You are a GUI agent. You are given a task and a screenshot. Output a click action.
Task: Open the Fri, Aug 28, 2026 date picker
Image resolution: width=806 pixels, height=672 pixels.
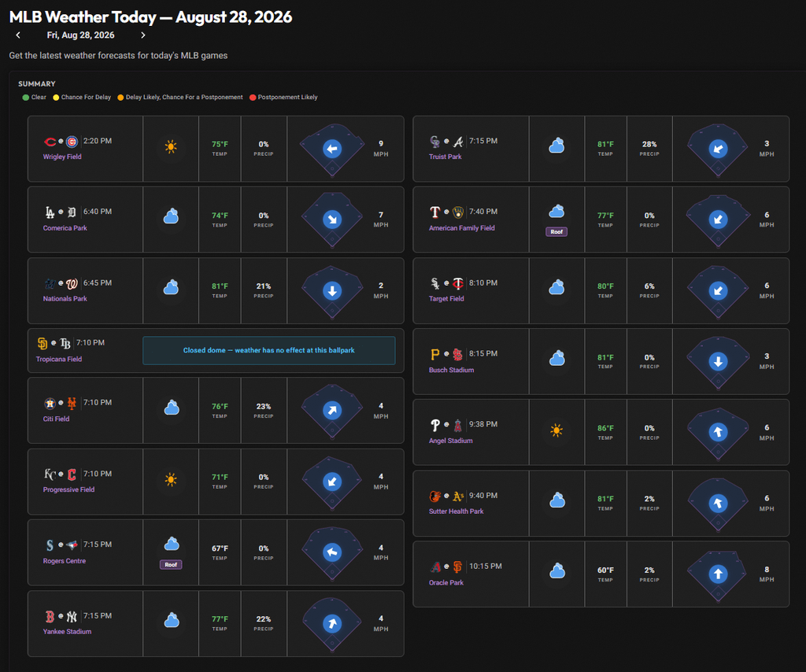point(81,35)
